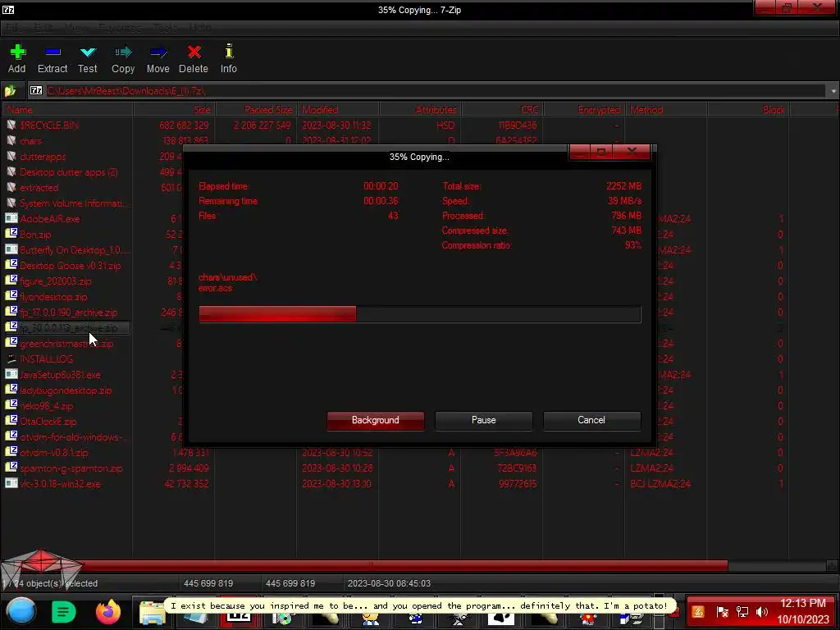Click the Action Center flag tray icon

722,611
